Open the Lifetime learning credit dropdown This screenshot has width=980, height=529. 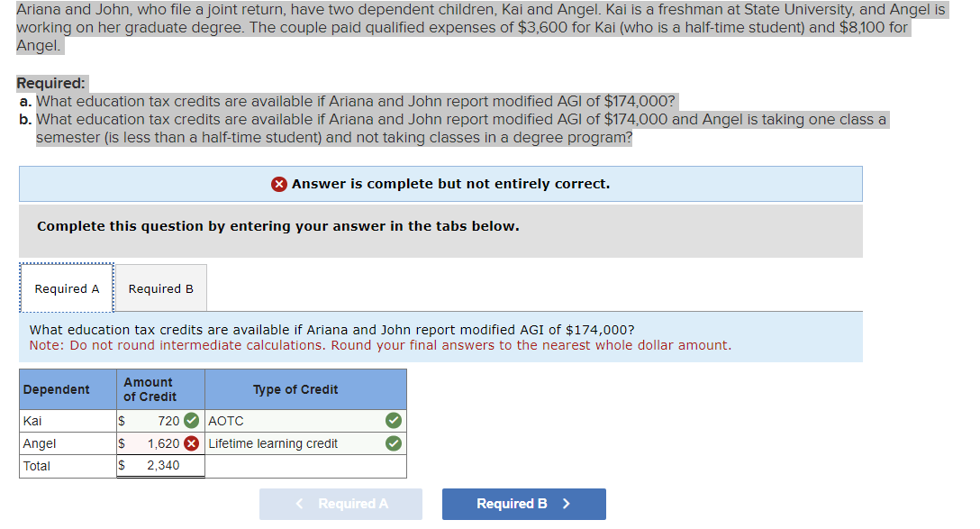click(288, 443)
